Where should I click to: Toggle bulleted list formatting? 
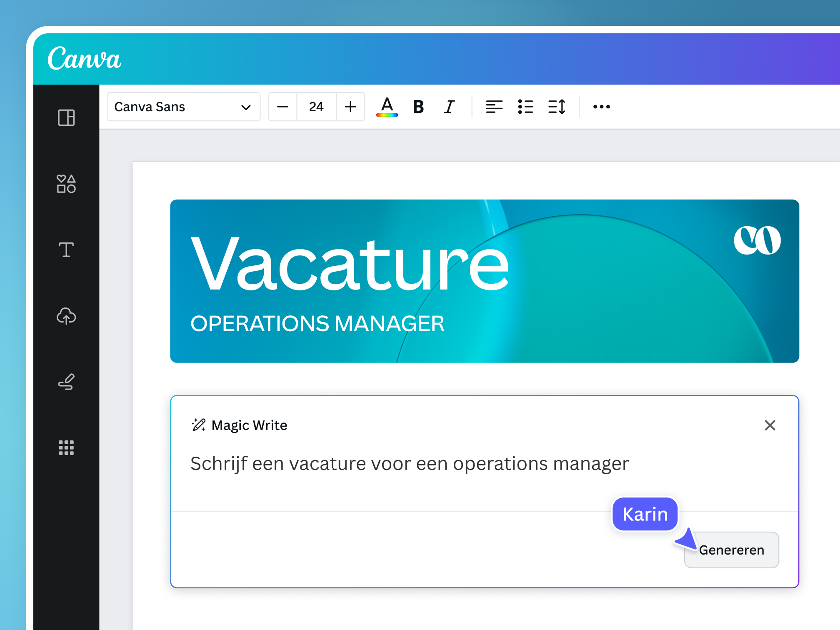coord(525,107)
